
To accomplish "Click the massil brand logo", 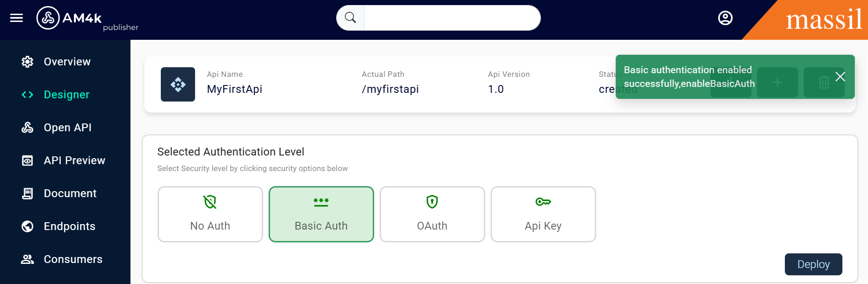I will pos(824,20).
